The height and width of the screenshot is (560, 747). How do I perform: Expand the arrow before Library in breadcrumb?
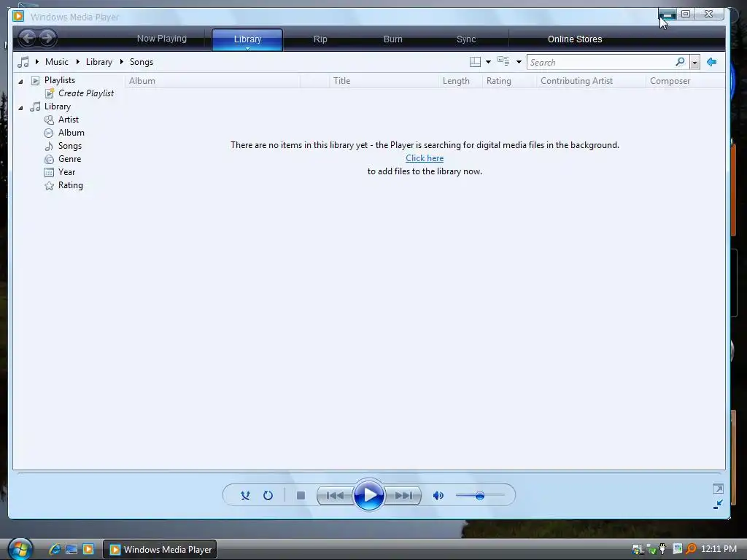coord(78,62)
